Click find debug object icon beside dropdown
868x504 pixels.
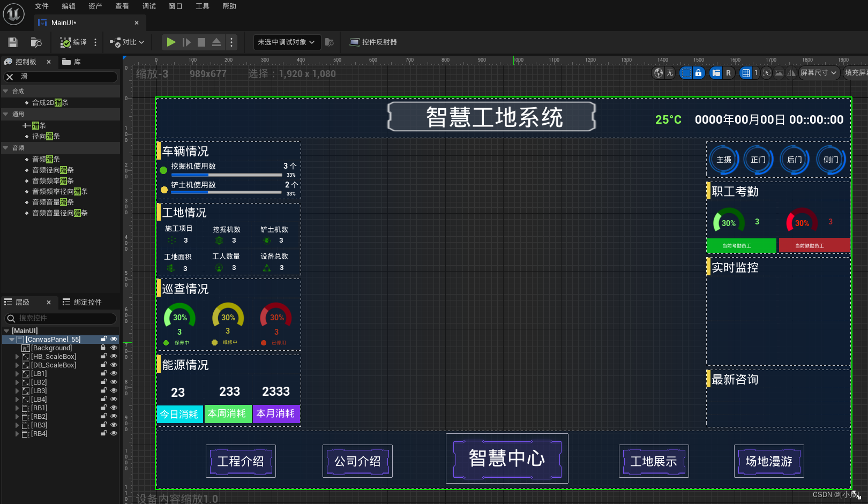[x=330, y=42]
